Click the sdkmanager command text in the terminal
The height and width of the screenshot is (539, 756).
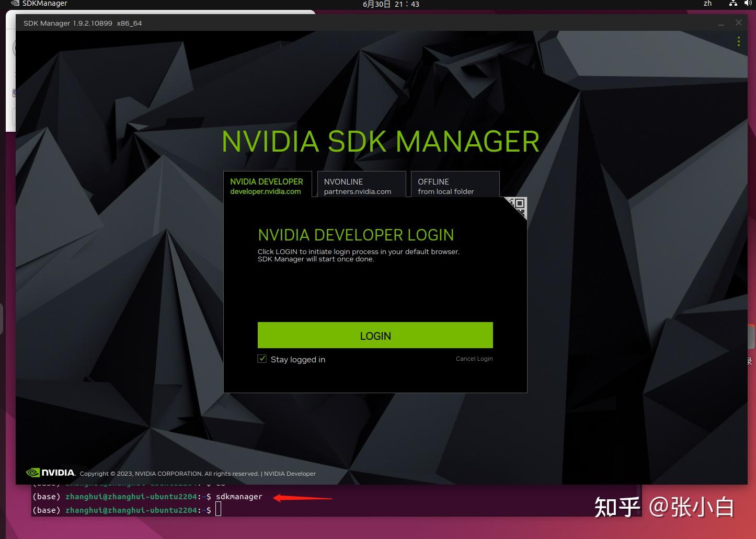239,497
